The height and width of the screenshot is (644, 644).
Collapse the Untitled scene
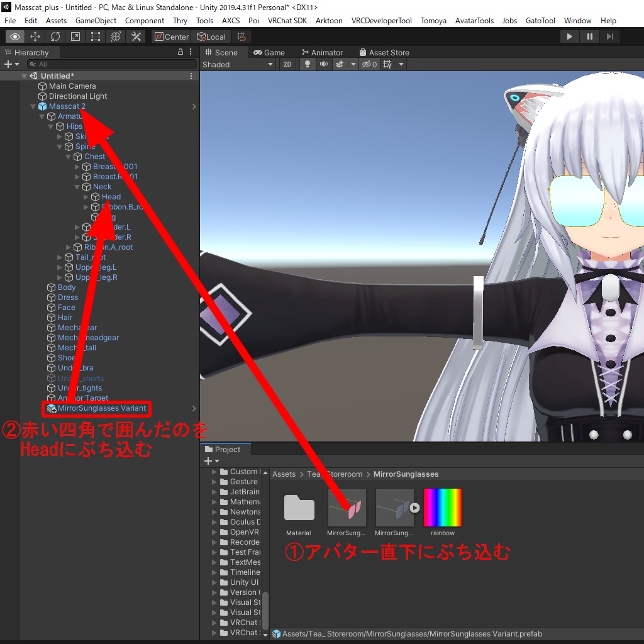25,76
